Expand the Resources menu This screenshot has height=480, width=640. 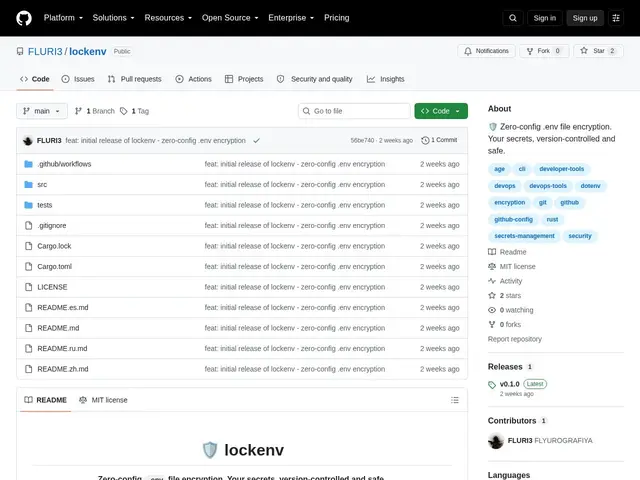pos(168,18)
